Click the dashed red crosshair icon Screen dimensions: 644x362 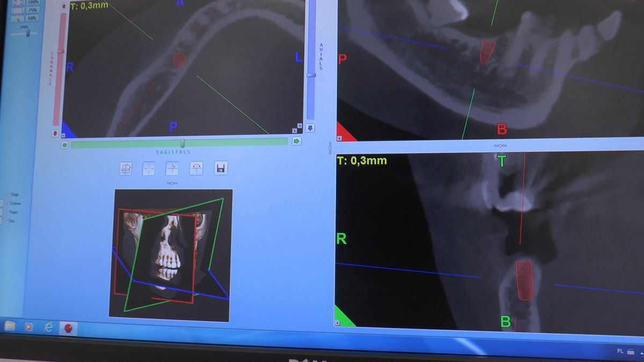point(149,169)
